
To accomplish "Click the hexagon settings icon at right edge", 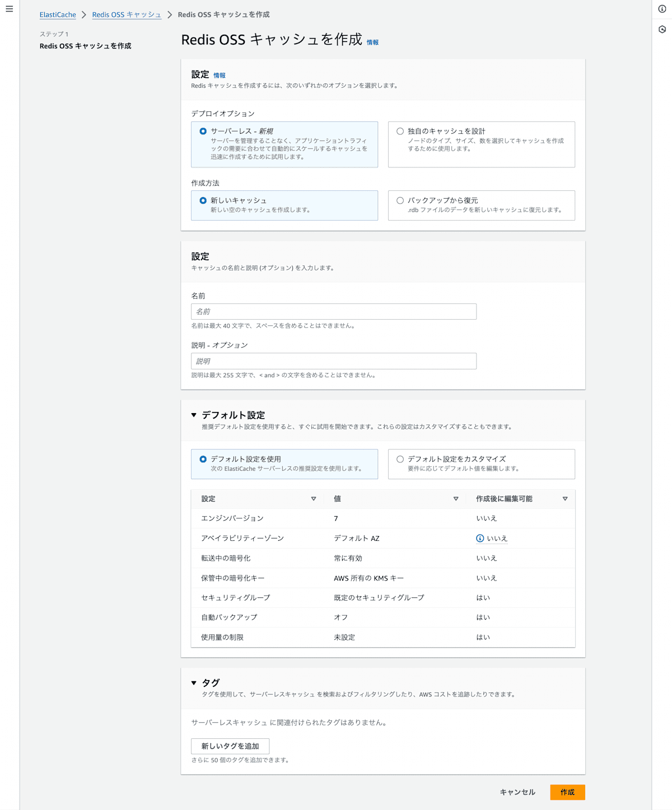I will tap(662, 30).
